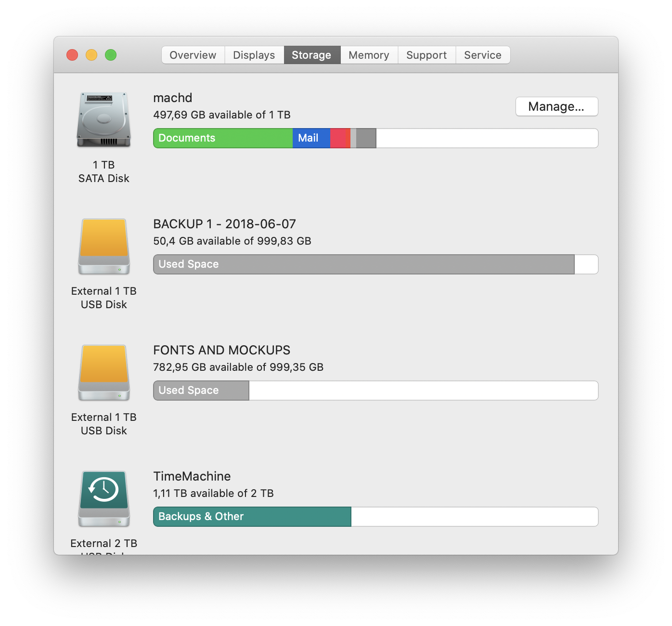Click the machd SATA hard disk icon
672x626 pixels.
tap(104, 120)
